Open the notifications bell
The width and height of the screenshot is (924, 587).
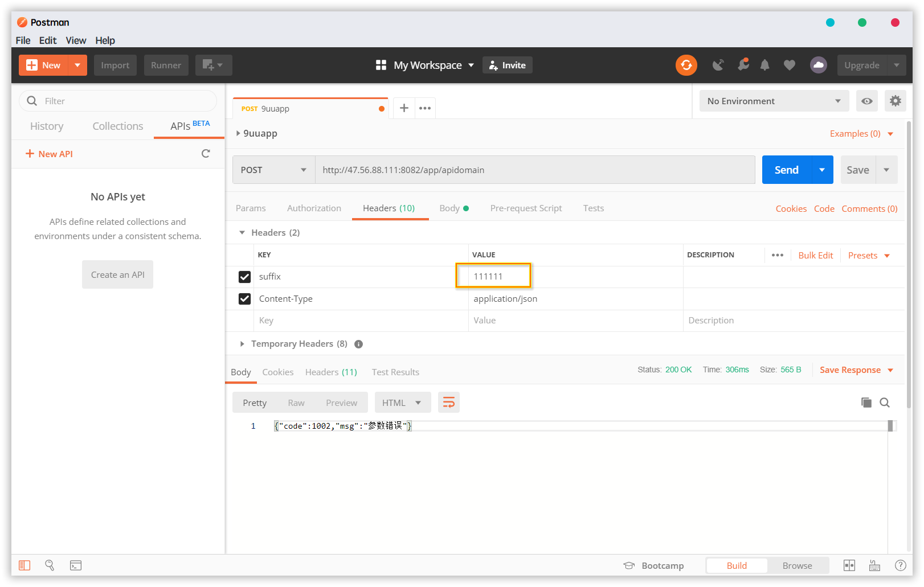(765, 65)
